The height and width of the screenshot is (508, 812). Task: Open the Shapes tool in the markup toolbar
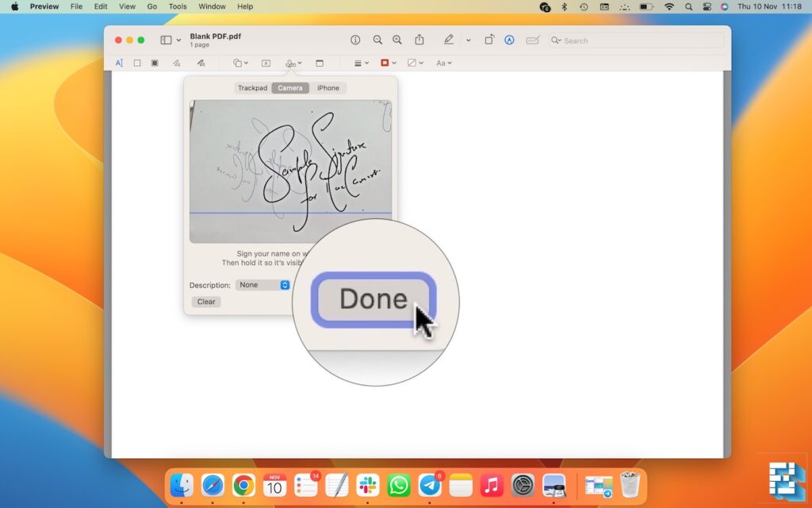click(x=238, y=63)
